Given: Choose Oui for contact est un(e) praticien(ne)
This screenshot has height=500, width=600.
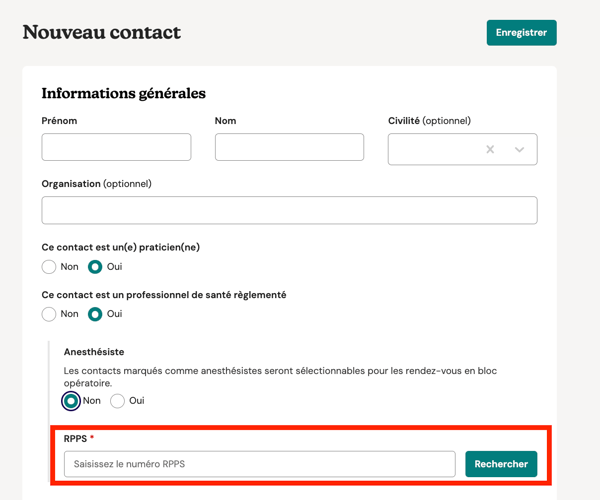Looking at the screenshot, I should tap(96, 267).
